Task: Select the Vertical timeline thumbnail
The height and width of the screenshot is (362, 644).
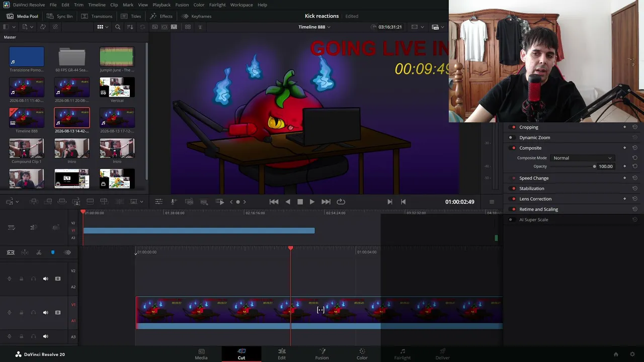Action: (x=117, y=87)
